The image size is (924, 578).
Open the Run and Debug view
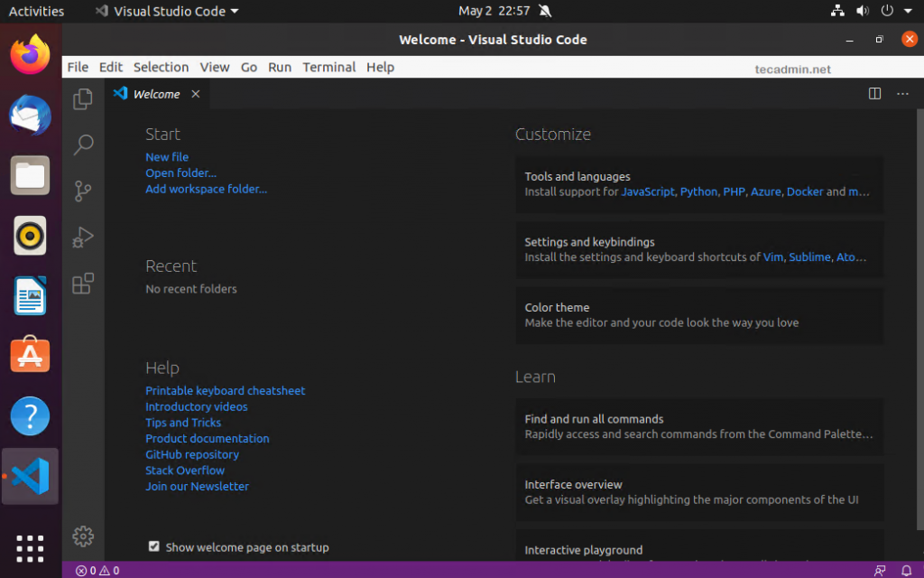click(83, 237)
